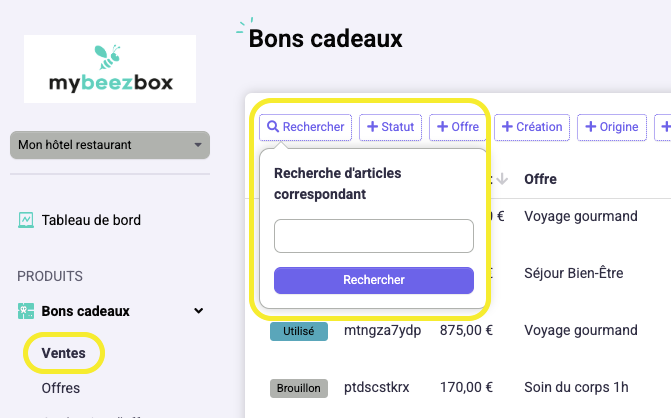671x418 pixels.
Task: Go to Offres in the sidebar
Action: (x=61, y=388)
